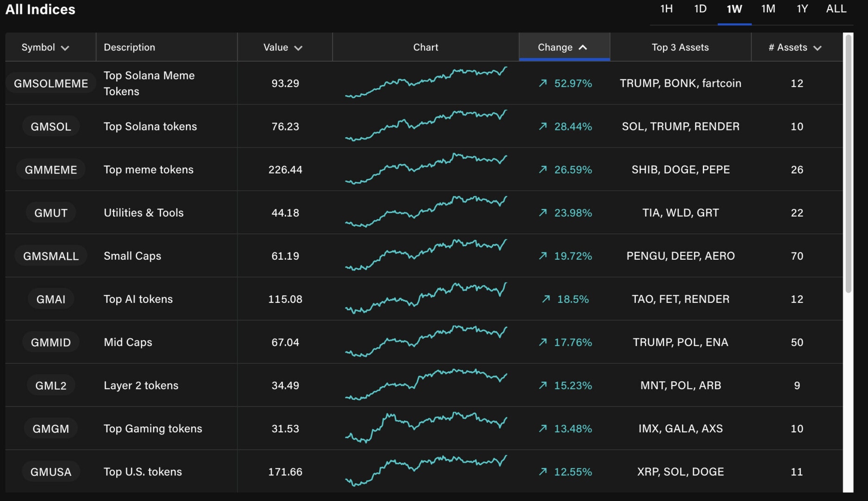
Task: Open the GMGM index symbol
Action: [51, 429]
